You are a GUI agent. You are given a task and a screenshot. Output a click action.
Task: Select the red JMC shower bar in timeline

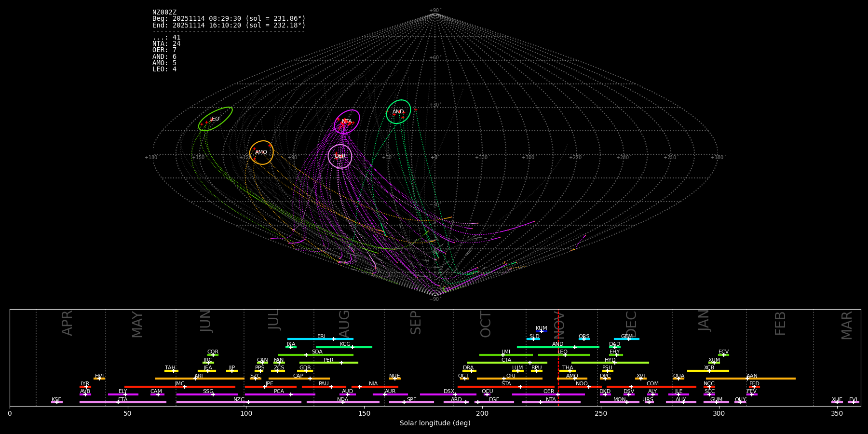click(180, 387)
